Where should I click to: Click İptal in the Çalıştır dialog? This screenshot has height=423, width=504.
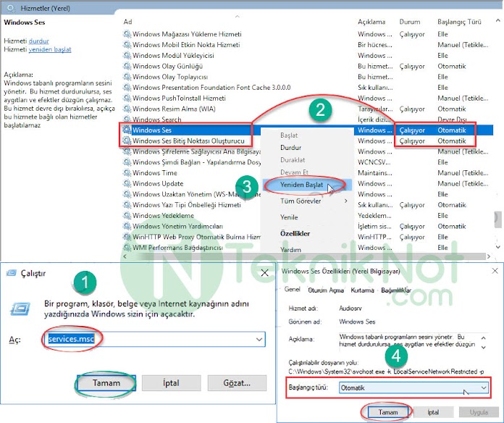pyautogui.click(x=171, y=383)
